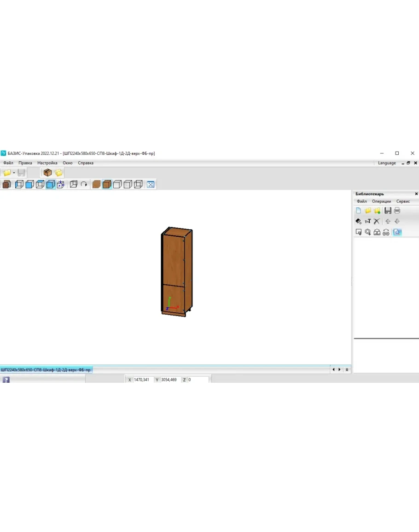Click the brown packaging box icon
This screenshot has height=532, width=419.
coord(47,173)
